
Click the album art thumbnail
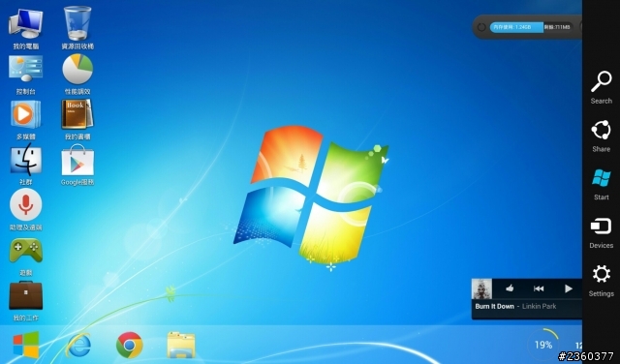[x=482, y=288]
